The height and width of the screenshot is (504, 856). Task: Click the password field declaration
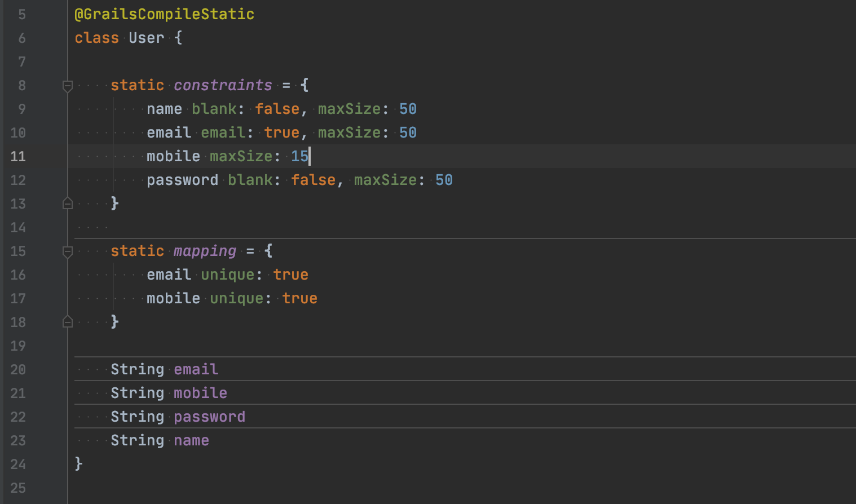(209, 417)
